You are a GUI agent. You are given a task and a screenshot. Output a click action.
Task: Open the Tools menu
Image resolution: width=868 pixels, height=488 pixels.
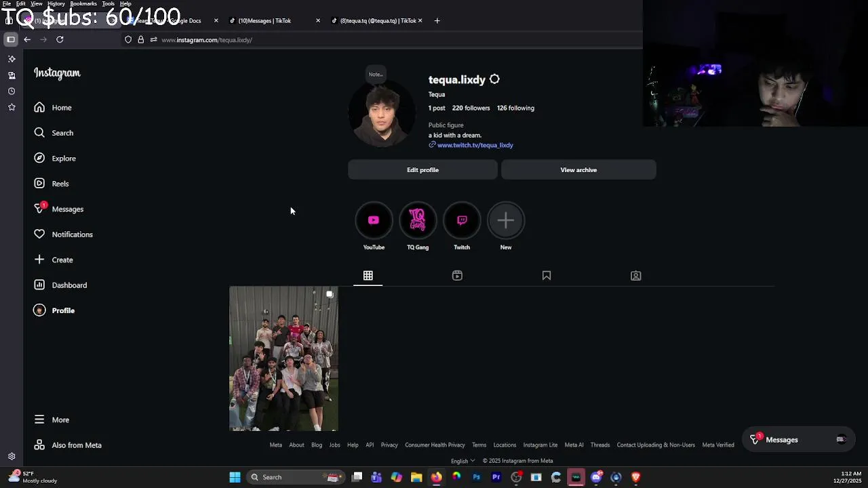coord(108,3)
